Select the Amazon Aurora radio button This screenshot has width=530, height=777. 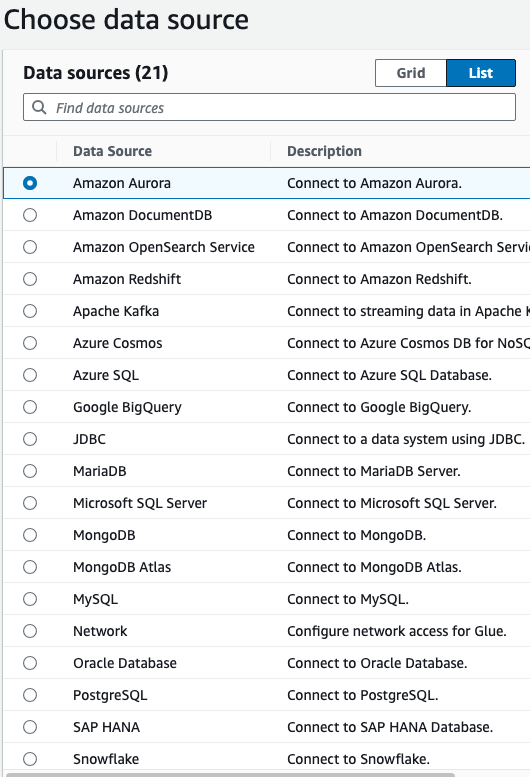click(30, 183)
